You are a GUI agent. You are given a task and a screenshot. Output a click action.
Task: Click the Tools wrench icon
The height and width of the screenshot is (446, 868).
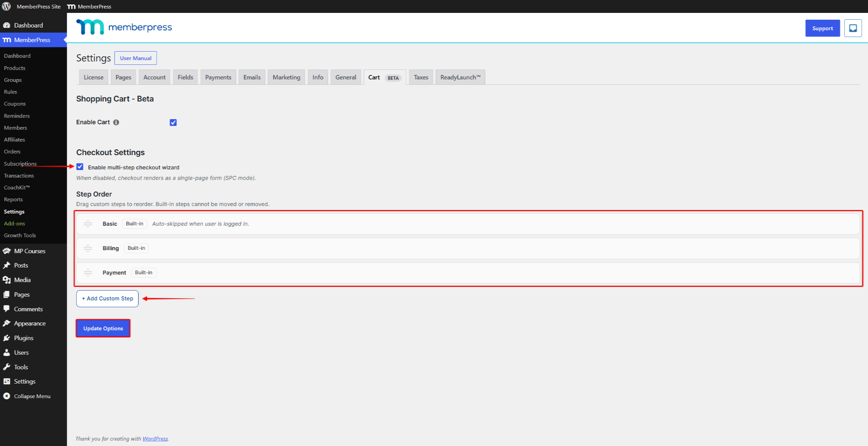6,367
